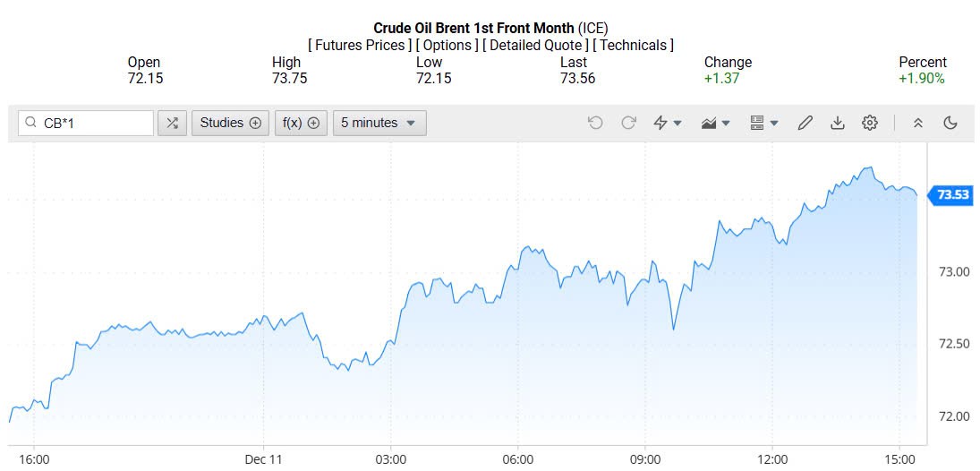Toggle dark mode moon icon
Screen dimensions: 980x471
pyautogui.click(x=950, y=123)
